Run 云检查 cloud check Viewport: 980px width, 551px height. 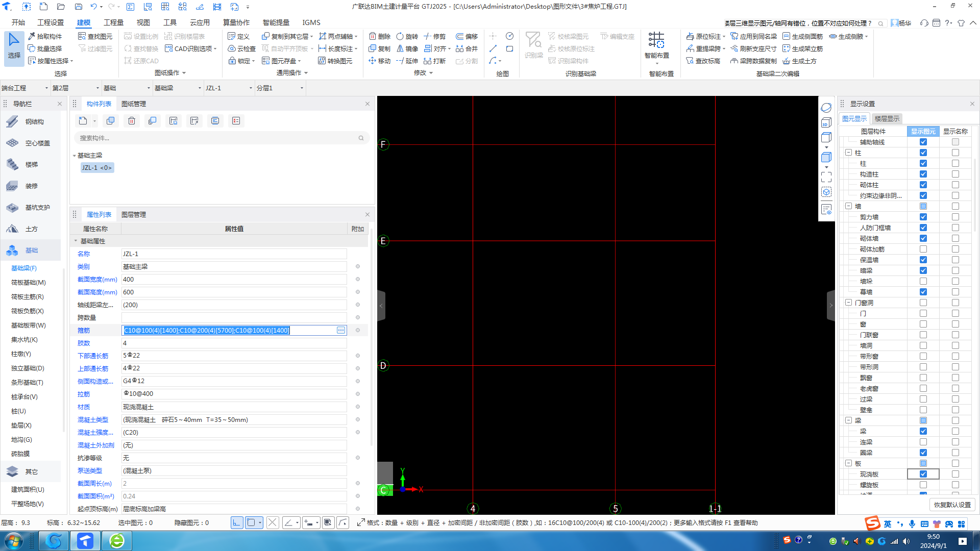pos(241,48)
